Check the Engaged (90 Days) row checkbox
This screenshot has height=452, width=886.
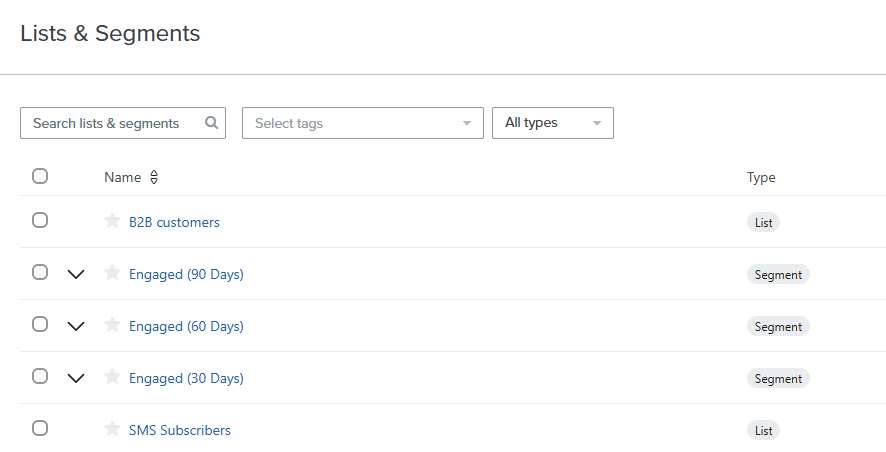[x=40, y=272]
